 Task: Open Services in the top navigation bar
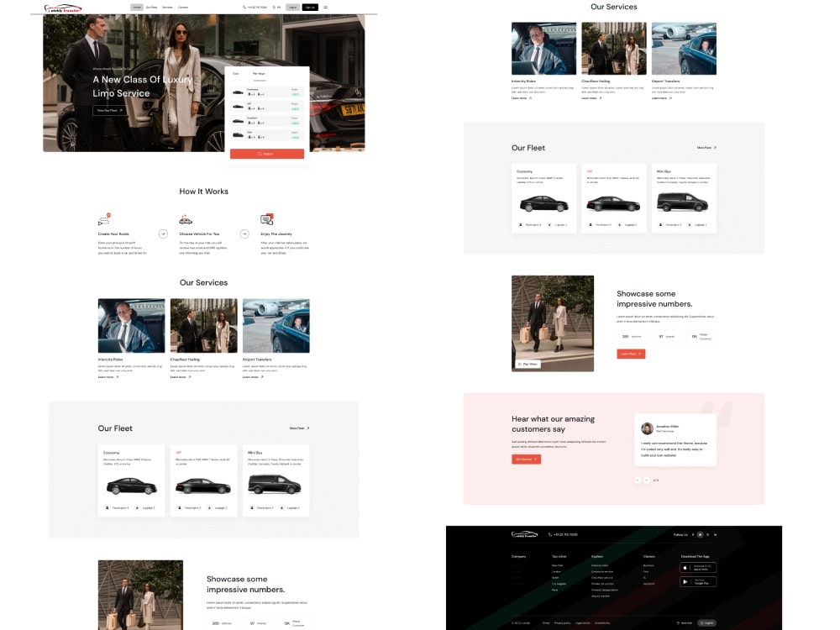(167, 8)
